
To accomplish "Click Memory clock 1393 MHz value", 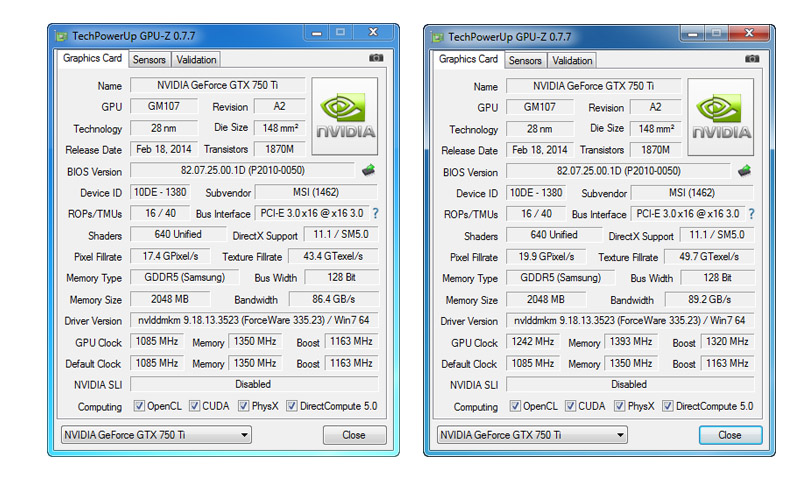I will pos(631,342).
